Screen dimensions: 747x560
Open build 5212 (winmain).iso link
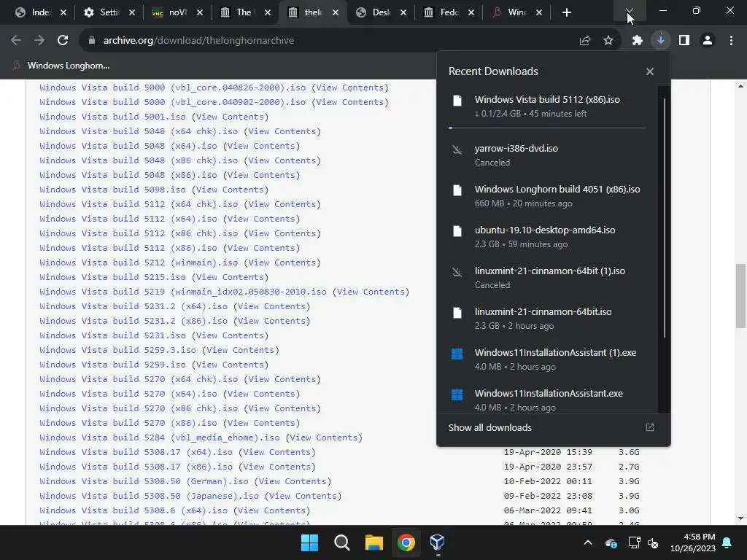point(139,262)
